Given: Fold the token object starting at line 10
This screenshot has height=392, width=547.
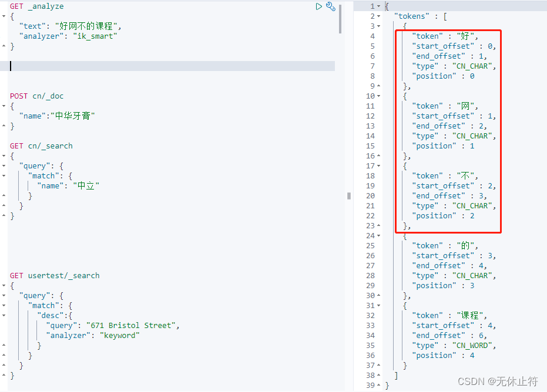Looking at the screenshot, I should (378, 96).
